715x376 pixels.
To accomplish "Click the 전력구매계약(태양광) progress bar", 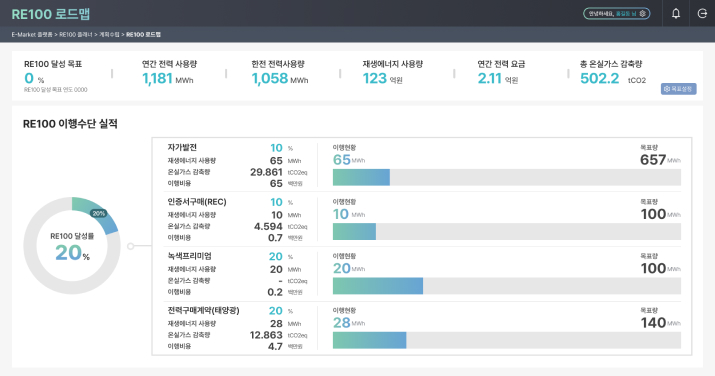I will 507,340.
